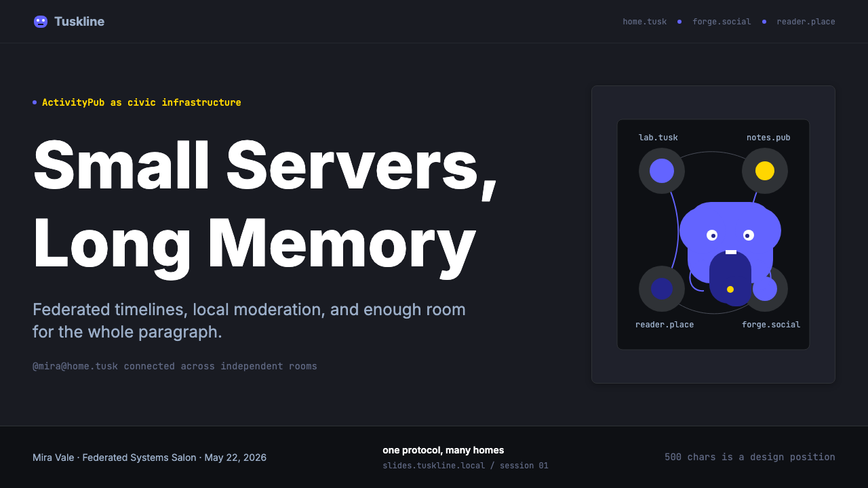Click 'one protocol, many homes' footer text
Image resolution: width=868 pixels, height=488 pixels.
tap(443, 450)
